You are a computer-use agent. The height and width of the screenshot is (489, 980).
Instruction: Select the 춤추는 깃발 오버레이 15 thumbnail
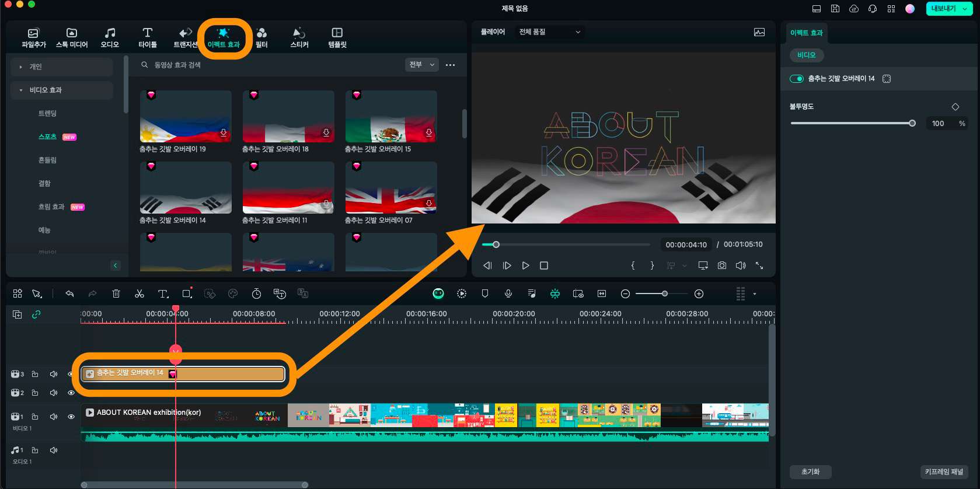tap(391, 116)
